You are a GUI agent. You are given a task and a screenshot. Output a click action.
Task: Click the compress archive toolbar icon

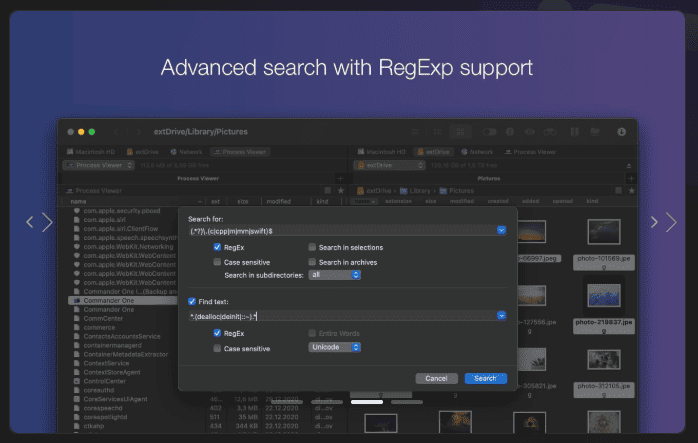[x=575, y=132]
